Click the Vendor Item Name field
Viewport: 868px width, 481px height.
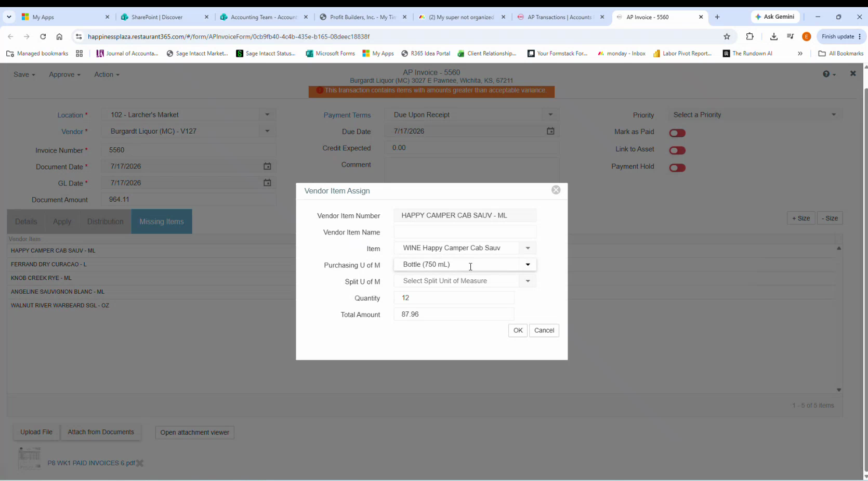point(465,232)
